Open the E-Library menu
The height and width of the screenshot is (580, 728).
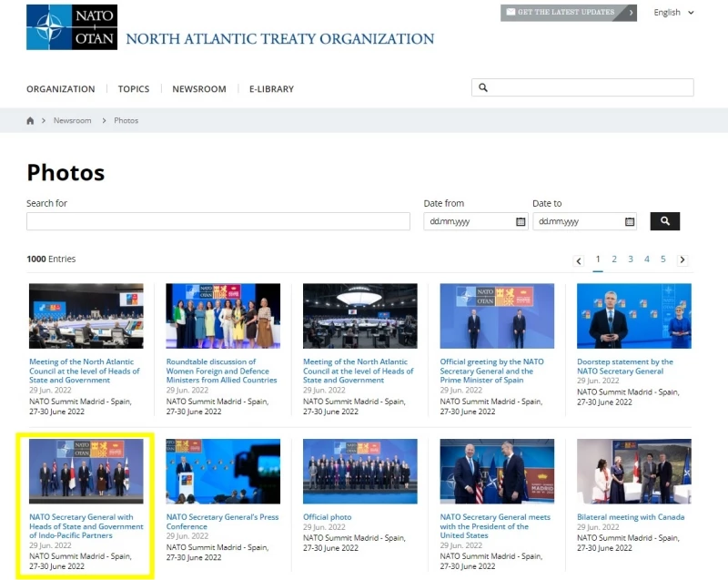[x=271, y=88]
